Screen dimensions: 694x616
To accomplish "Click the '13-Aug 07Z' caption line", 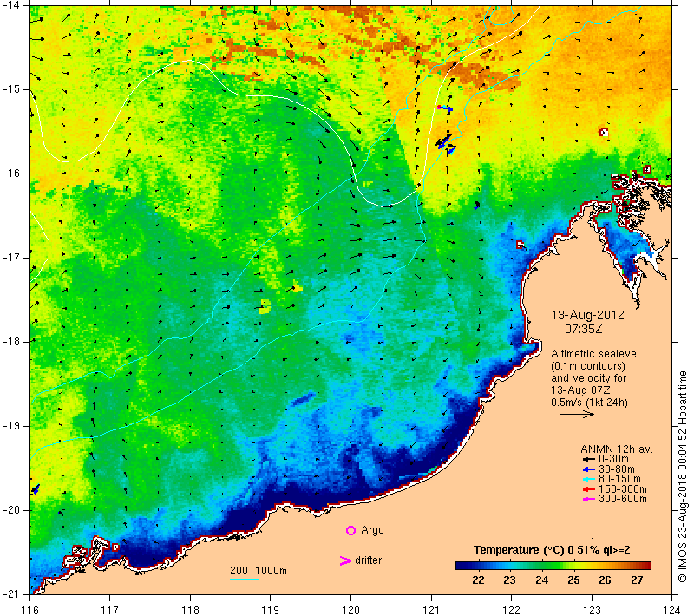I will (580, 390).
